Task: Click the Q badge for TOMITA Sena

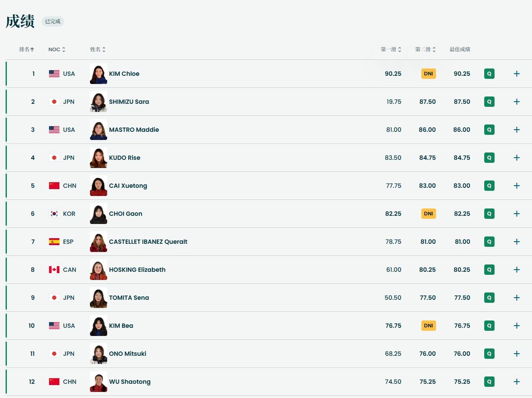Action: [489, 298]
